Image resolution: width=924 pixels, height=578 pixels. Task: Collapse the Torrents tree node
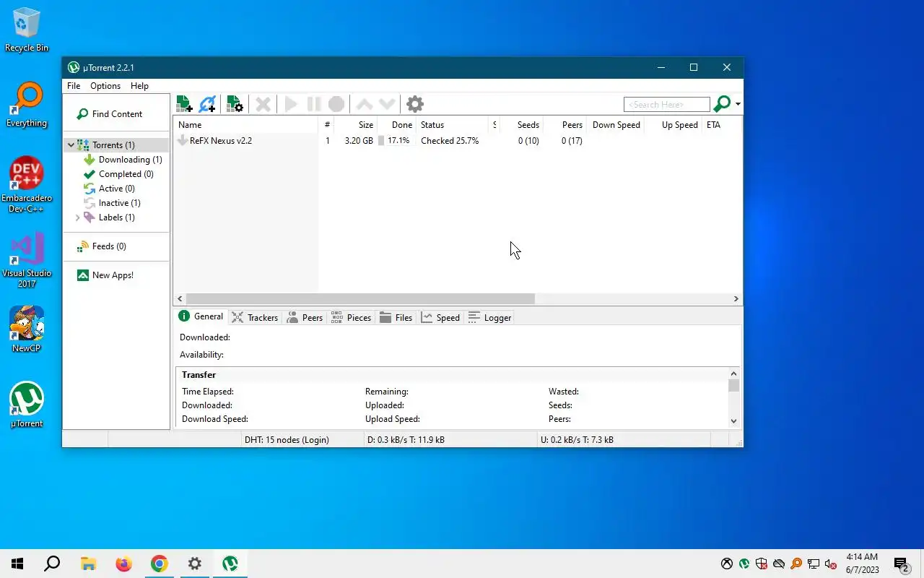coord(71,145)
